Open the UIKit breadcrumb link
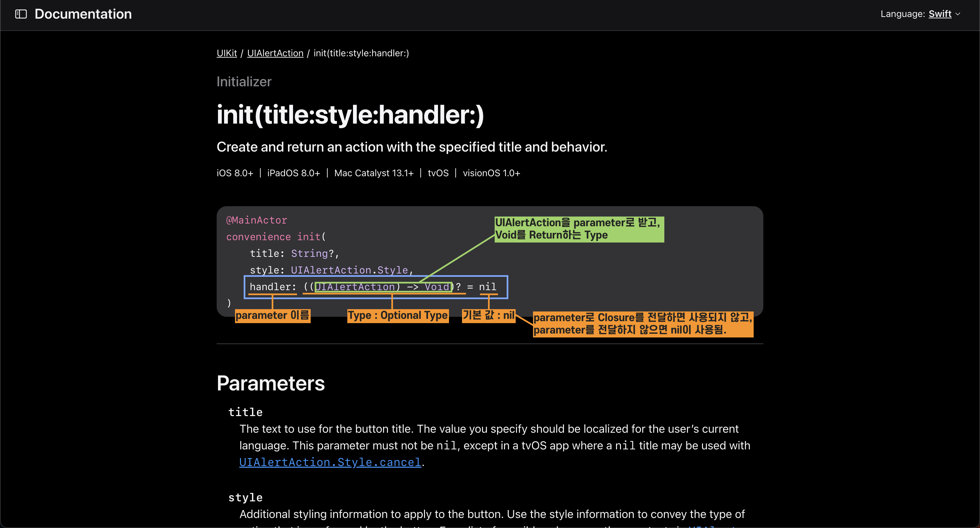This screenshot has width=980, height=528. tap(227, 53)
